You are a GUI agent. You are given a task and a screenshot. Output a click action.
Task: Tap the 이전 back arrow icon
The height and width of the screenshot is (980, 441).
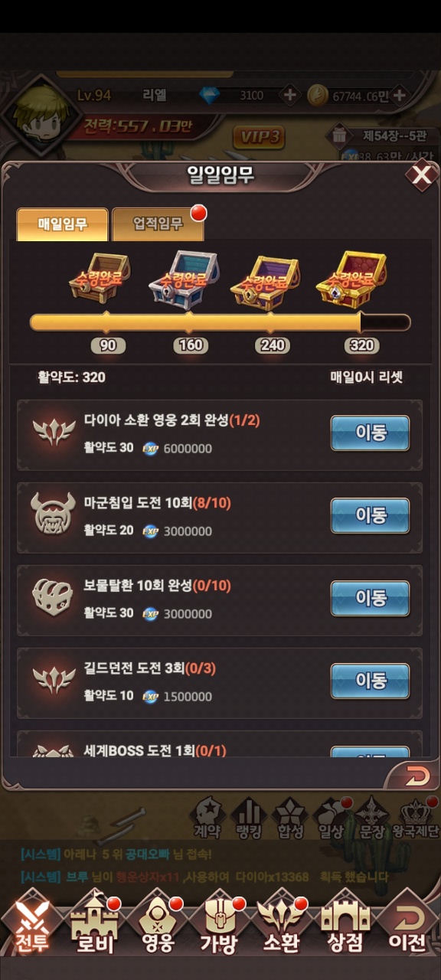click(407, 925)
